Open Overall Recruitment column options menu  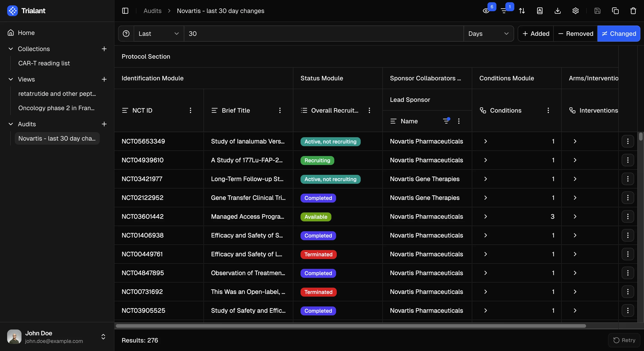(x=369, y=110)
